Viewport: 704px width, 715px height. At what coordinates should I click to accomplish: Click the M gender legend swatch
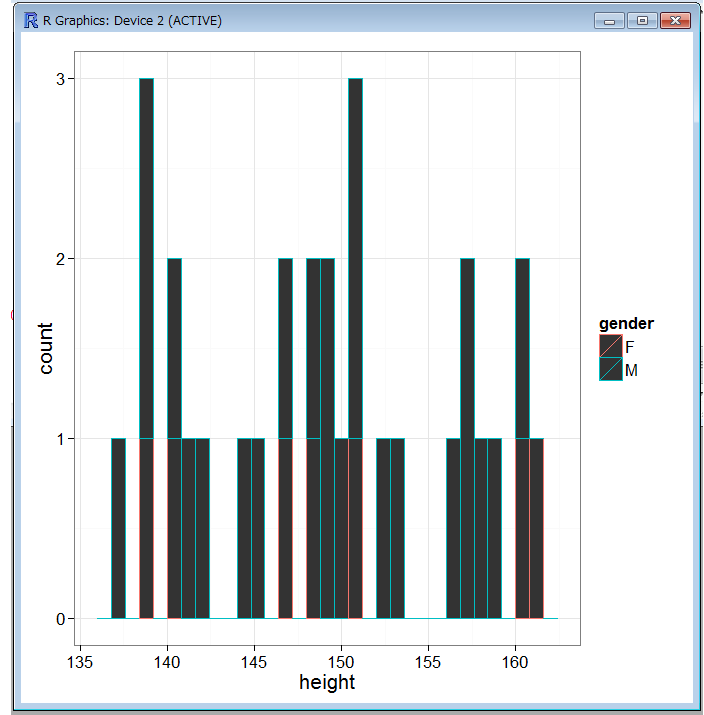[611, 369]
